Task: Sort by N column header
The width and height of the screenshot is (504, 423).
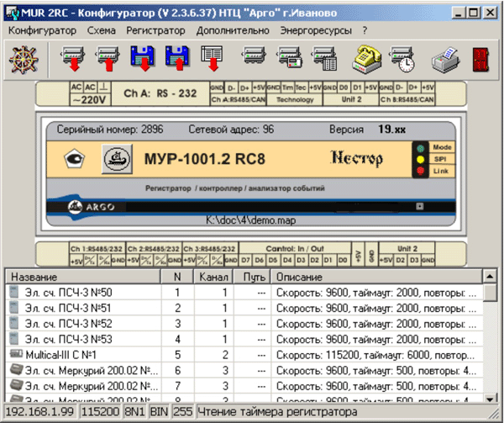Action: pos(177,277)
